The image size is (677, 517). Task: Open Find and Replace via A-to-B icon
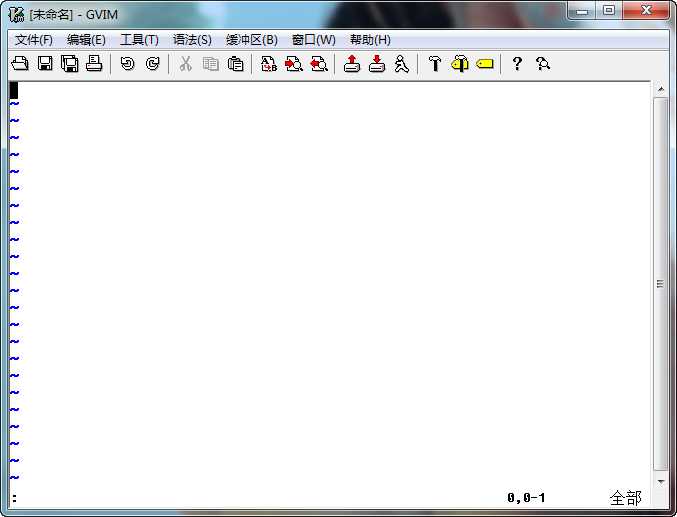click(269, 64)
